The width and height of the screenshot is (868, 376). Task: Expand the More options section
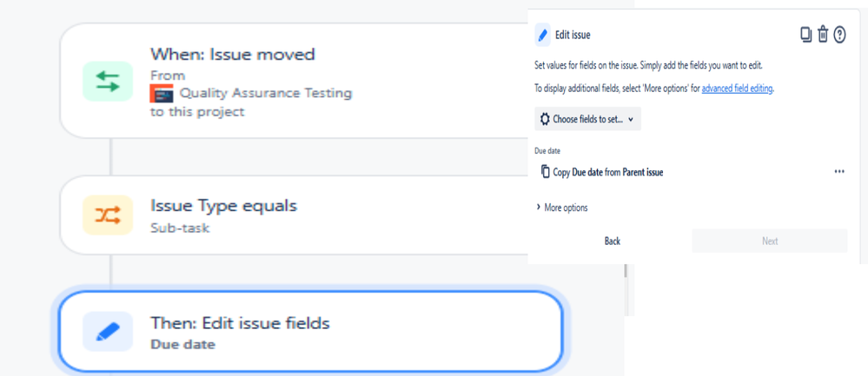[x=561, y=208]
